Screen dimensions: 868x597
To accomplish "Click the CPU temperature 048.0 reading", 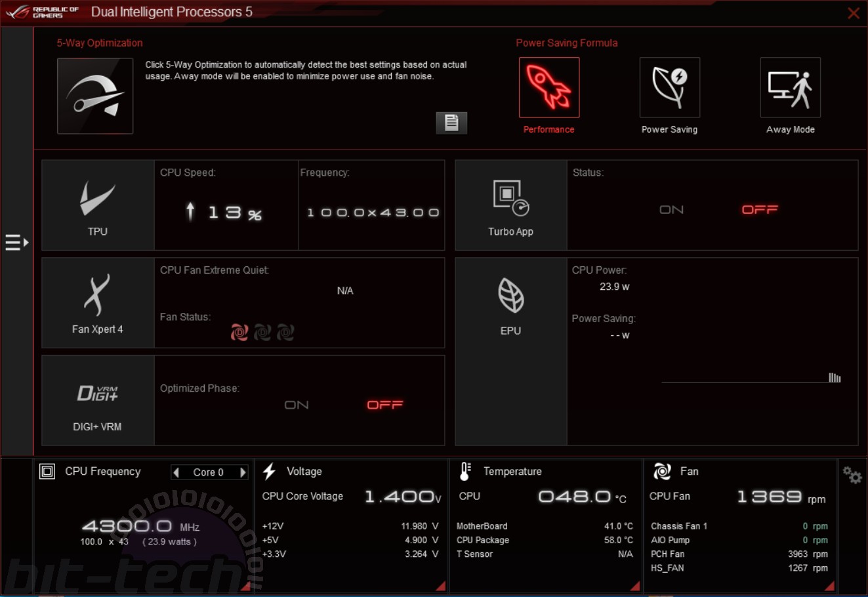I will [x=582, y=497].
